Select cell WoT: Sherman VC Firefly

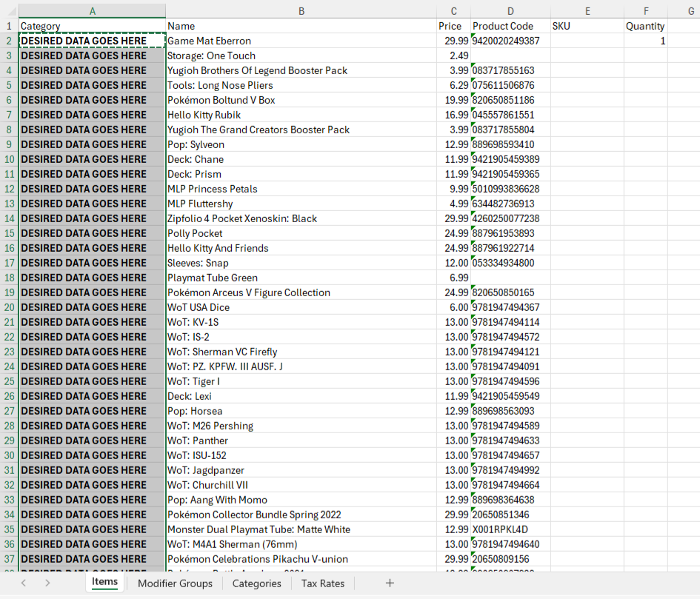coord(301,352)
